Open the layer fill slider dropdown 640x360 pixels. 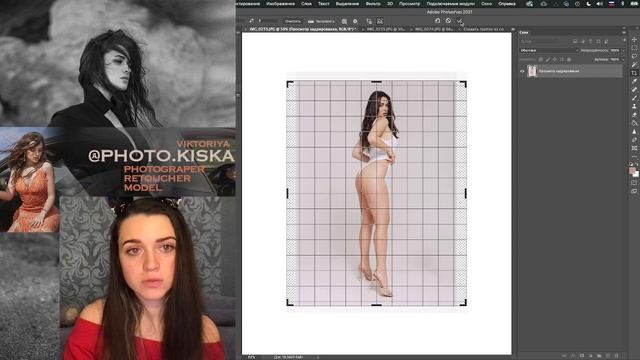pos(623,60)
